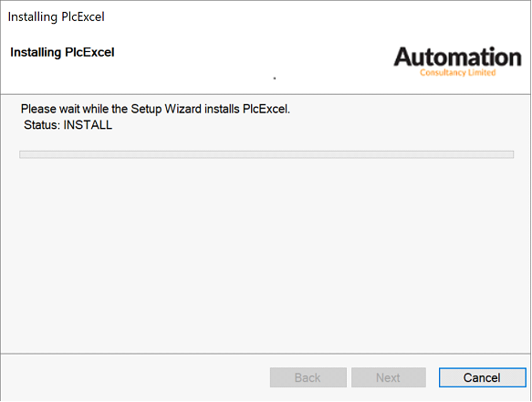Click the disabled Next button
Screen dimensions: 532x402
[x=389, y=377]
